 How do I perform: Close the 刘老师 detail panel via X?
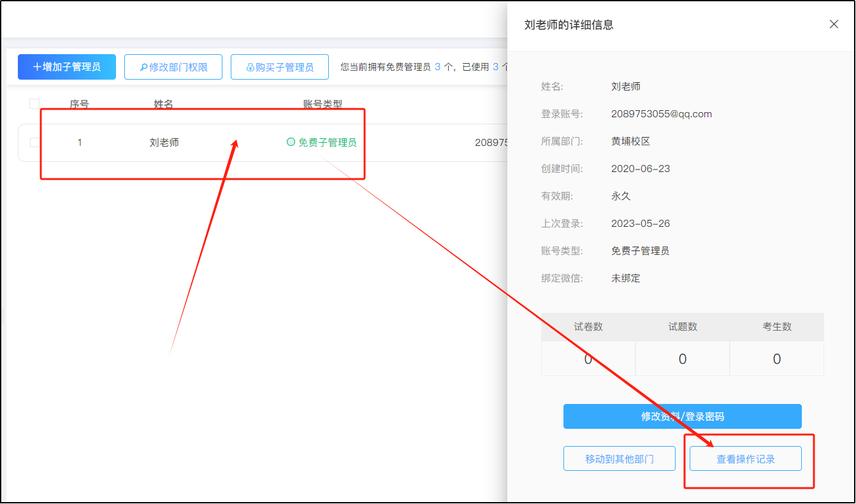[x=834, y=24]
